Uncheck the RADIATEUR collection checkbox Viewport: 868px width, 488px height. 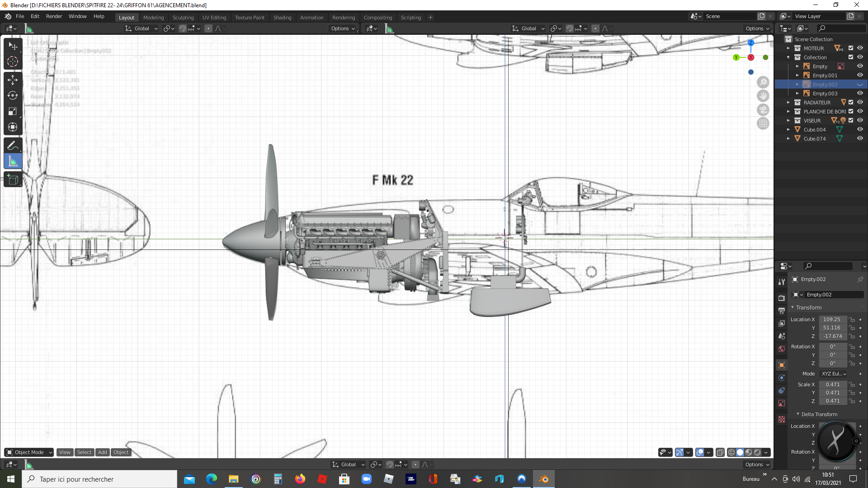tap(851, 103)
